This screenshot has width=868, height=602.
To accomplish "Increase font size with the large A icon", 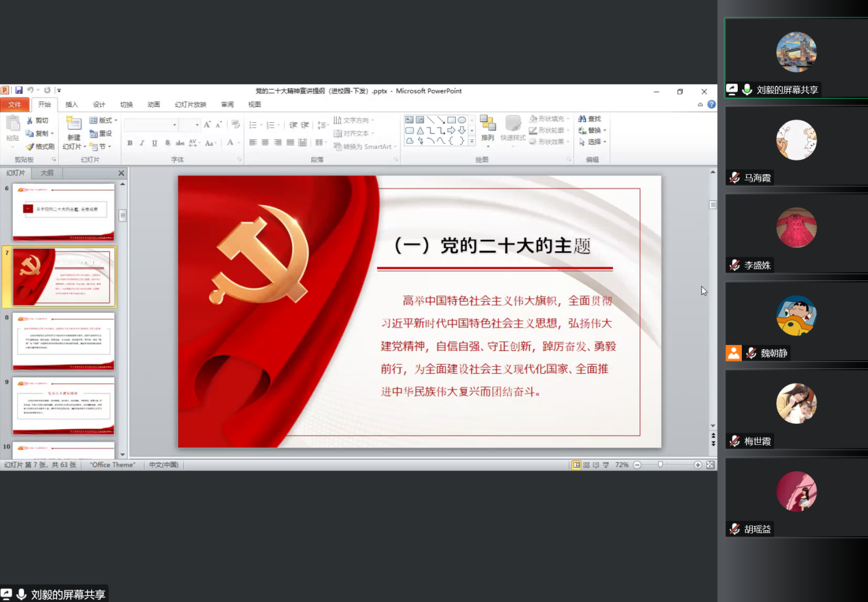I will click(207, 125).
